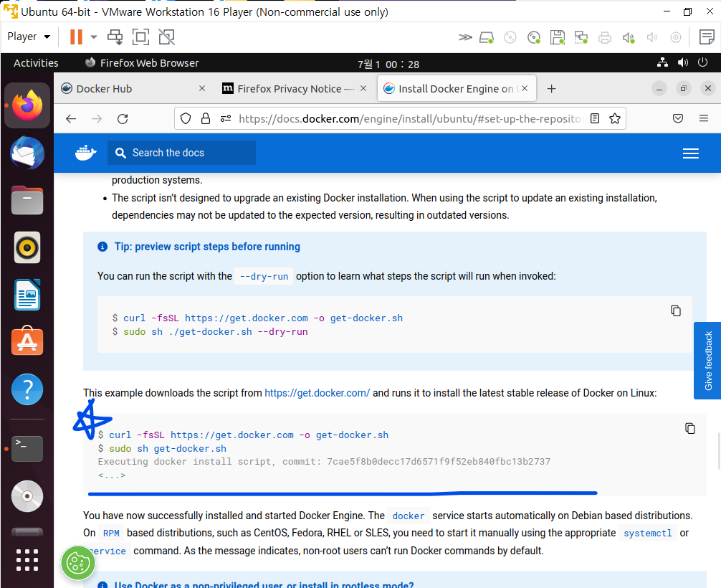Show Applications grid
Screen dimensions: 721x588
pos(27,560)
